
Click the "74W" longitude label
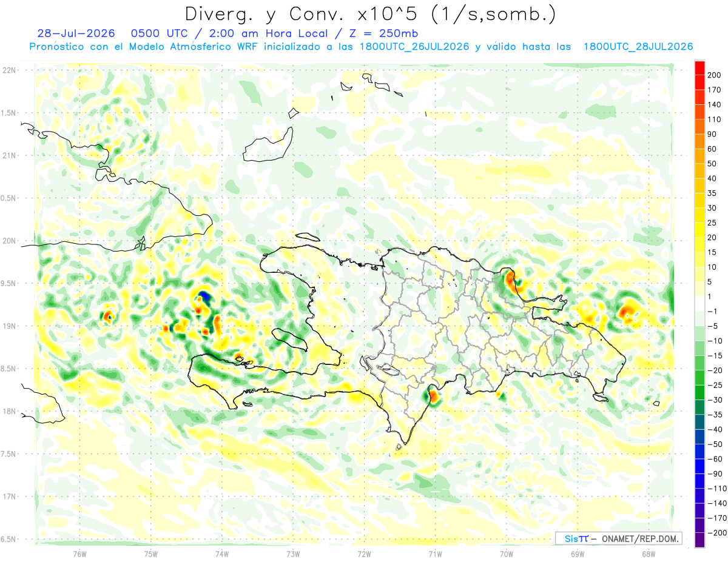click(222, 554)
